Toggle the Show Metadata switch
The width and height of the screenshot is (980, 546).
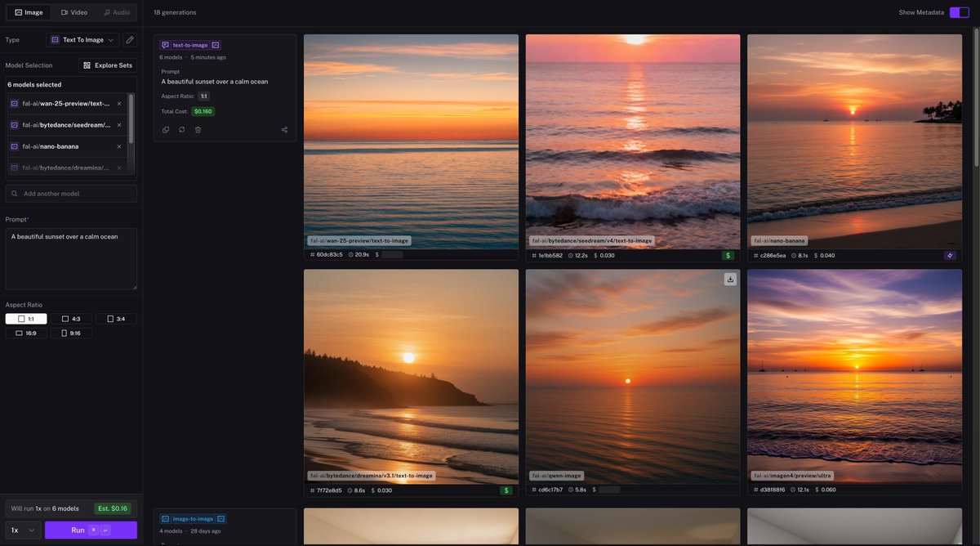click(x=959, y=12)
